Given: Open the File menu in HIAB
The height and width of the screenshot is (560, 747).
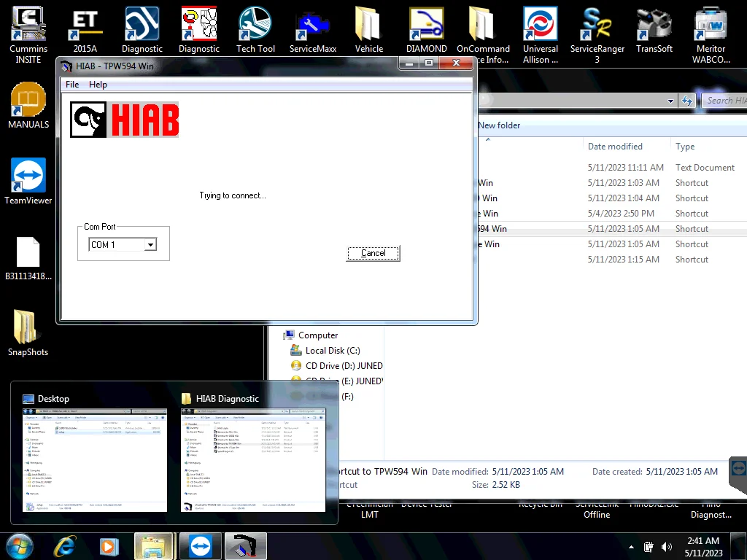Looking at the screenshot, I should tap(72, 85).
